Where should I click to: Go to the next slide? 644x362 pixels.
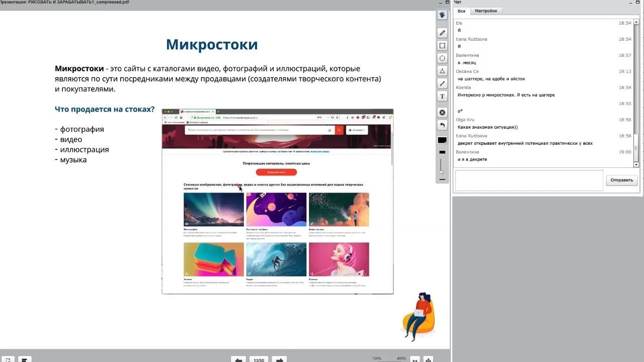(279, 359)
